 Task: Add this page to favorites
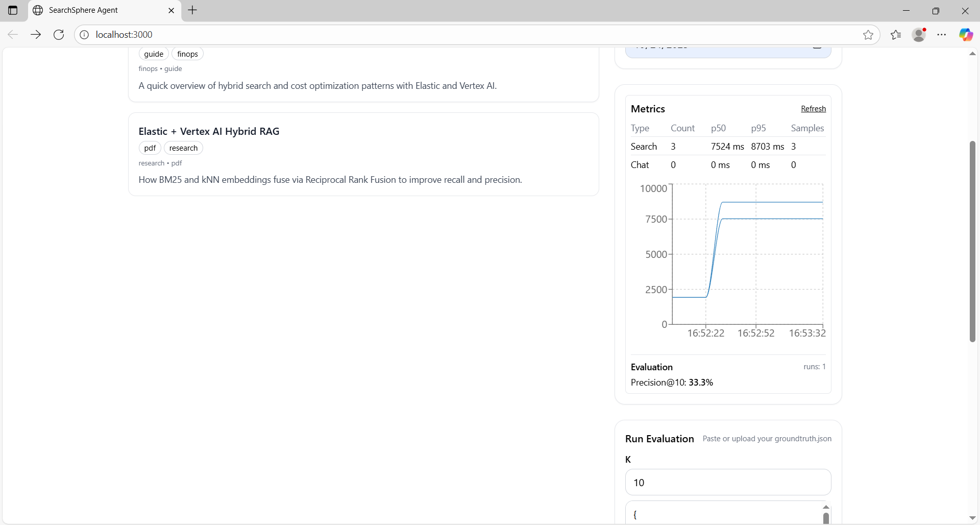coord(868,35)
